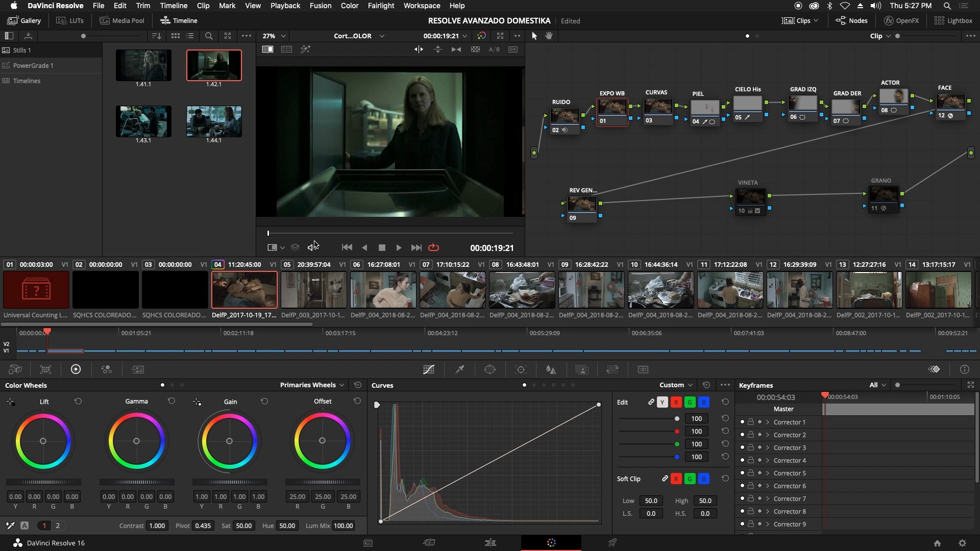This screenshot has height=551, width=980.
Task: Toggle curves Edit channel link
Action: [x=651, y=403]
